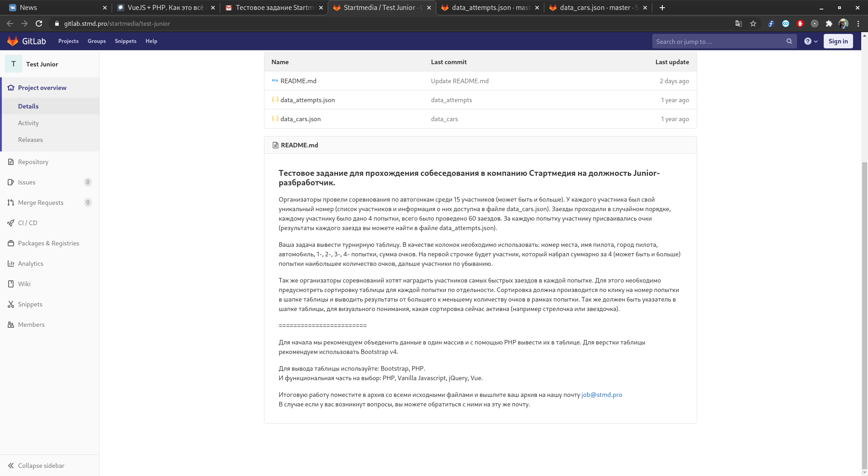Bookmark this page with the star icon
Image resolution: width=868 pixels, height=476 pixels.
click(753, 24)
